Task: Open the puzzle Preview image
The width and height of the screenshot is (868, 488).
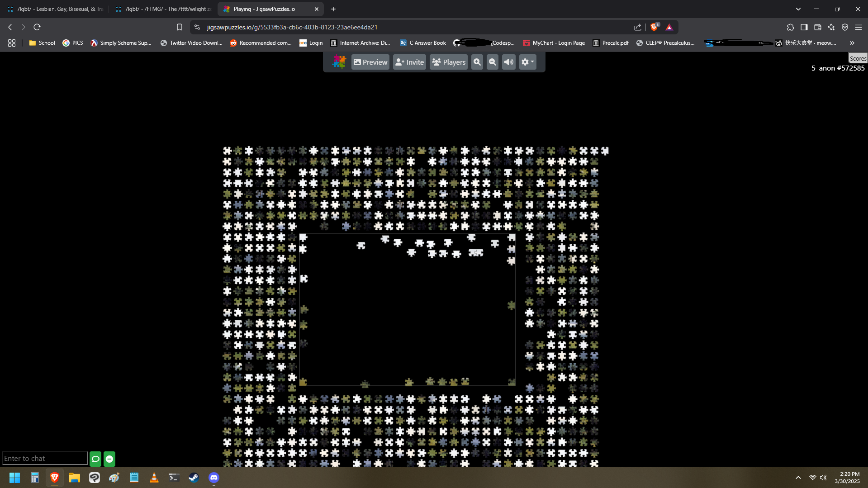Action: click(370, 62)
